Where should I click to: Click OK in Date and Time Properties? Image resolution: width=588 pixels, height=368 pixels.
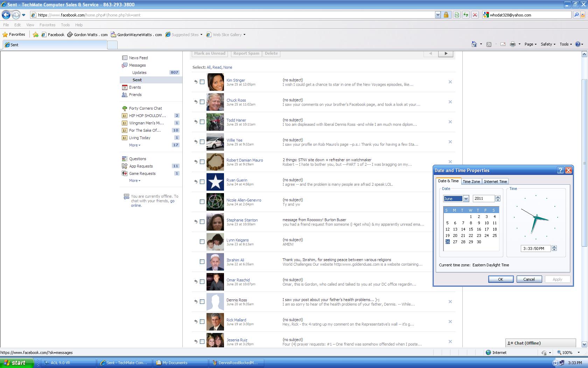(x=500, y=279)
